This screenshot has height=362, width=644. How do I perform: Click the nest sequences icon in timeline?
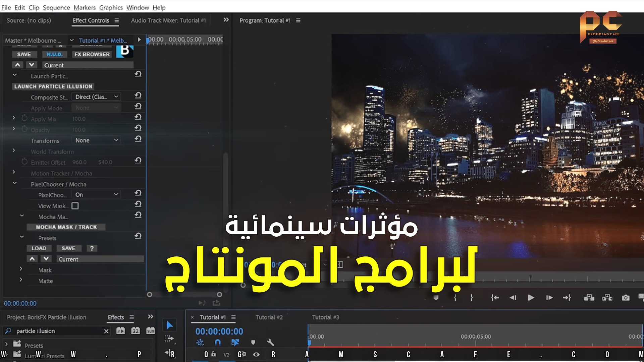pos(200,342)
